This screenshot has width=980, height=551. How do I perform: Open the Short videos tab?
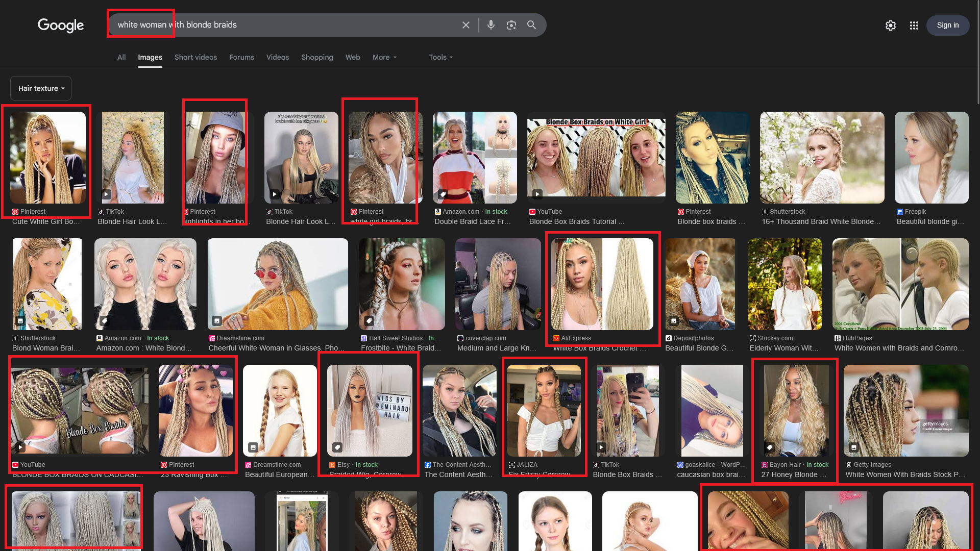pos(195,57)
